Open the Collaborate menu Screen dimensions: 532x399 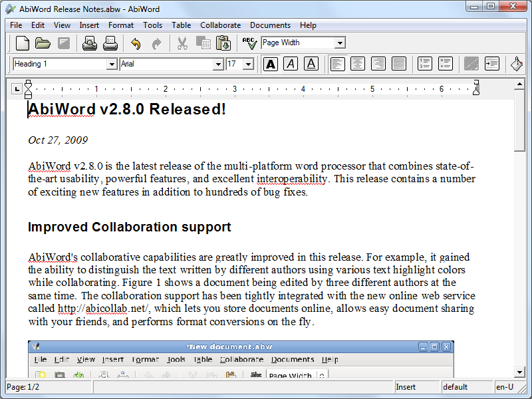(x=220, y=25)
